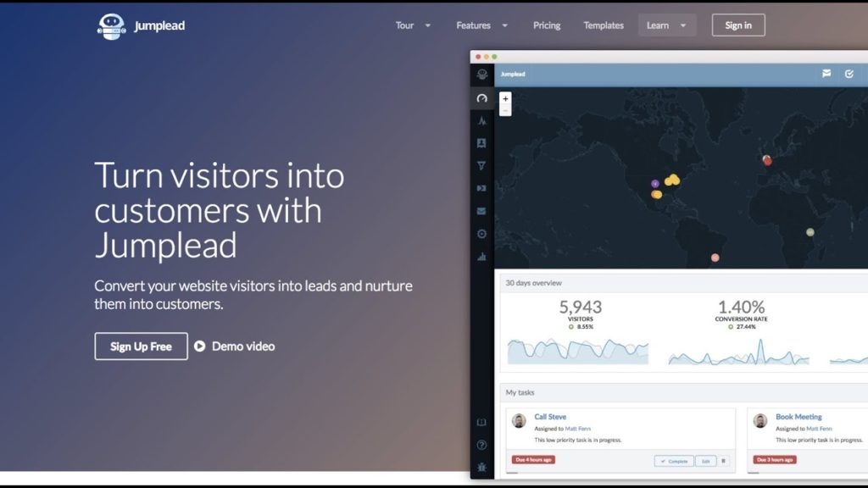Click Matt Fenn in the Call Steve task
This screenshot has height=488, width=868.
point(577,429)
